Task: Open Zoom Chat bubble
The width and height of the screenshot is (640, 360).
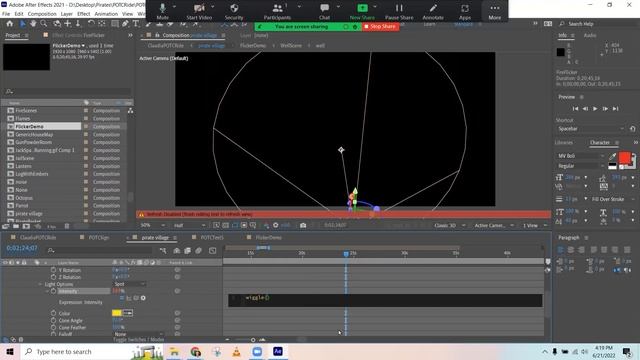Action: click(x=324, y=11)
